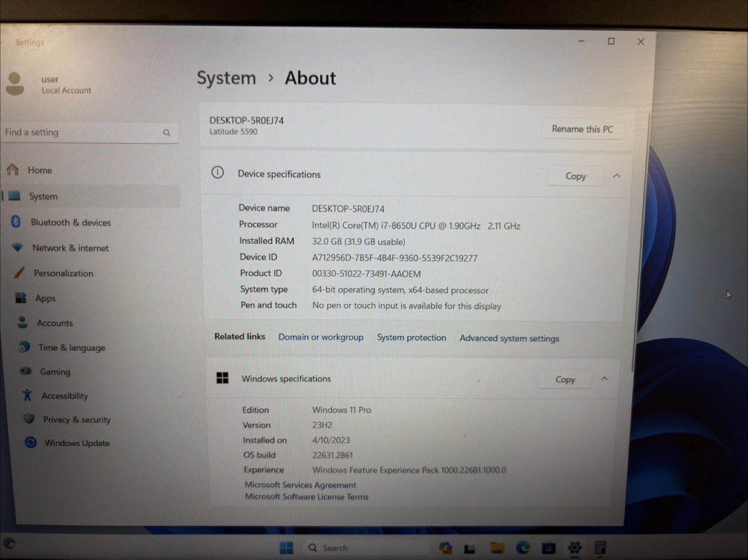
Task: Open System protection link
Action: pyautogui.click(x=411, y=337)
